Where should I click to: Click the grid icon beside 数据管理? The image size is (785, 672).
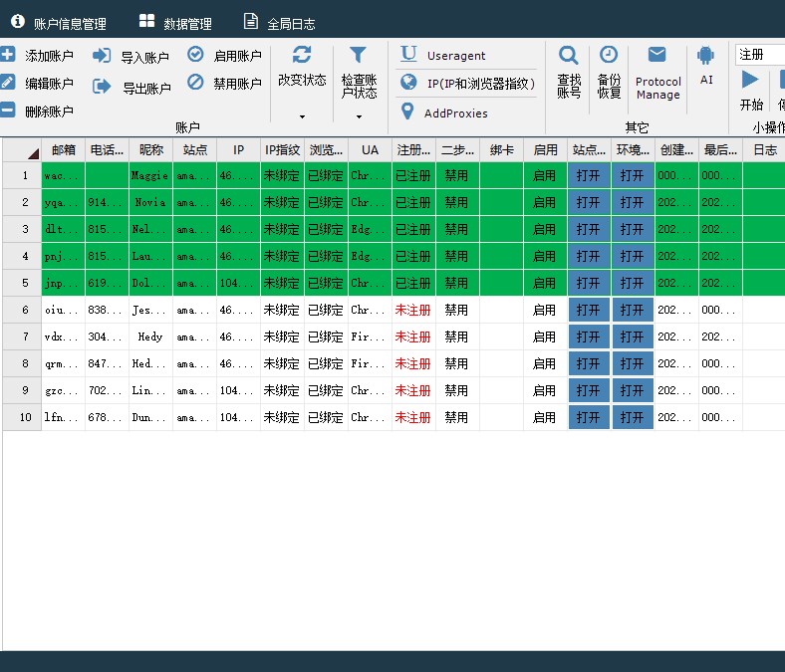click(x=146, y=21)
